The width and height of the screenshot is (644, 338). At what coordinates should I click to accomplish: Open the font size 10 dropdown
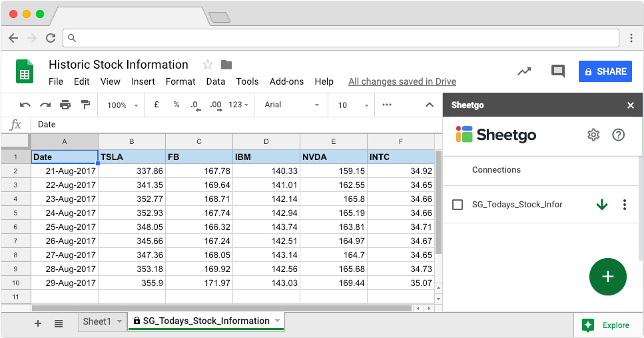353,105
